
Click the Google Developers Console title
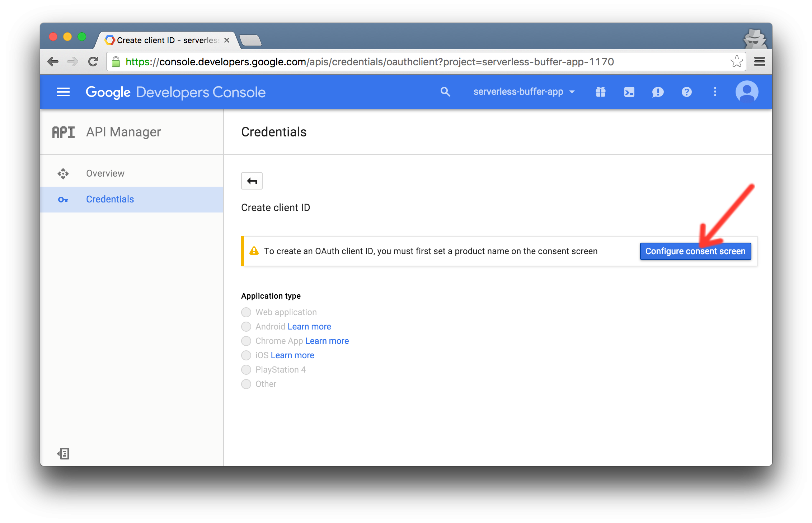176,92
